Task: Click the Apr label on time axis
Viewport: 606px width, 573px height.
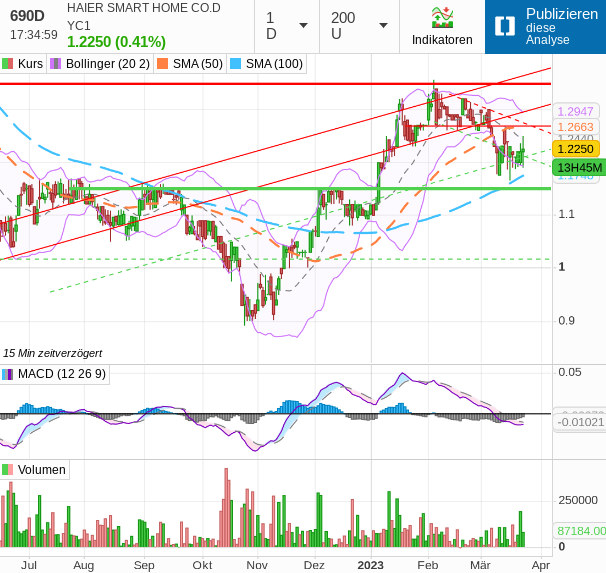Action: [541, 565]
